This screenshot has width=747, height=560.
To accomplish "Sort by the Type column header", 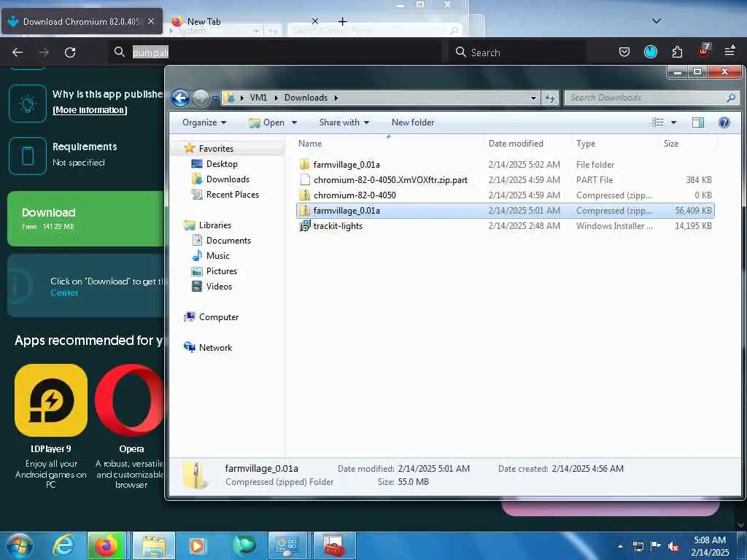I will coord(616,144).
